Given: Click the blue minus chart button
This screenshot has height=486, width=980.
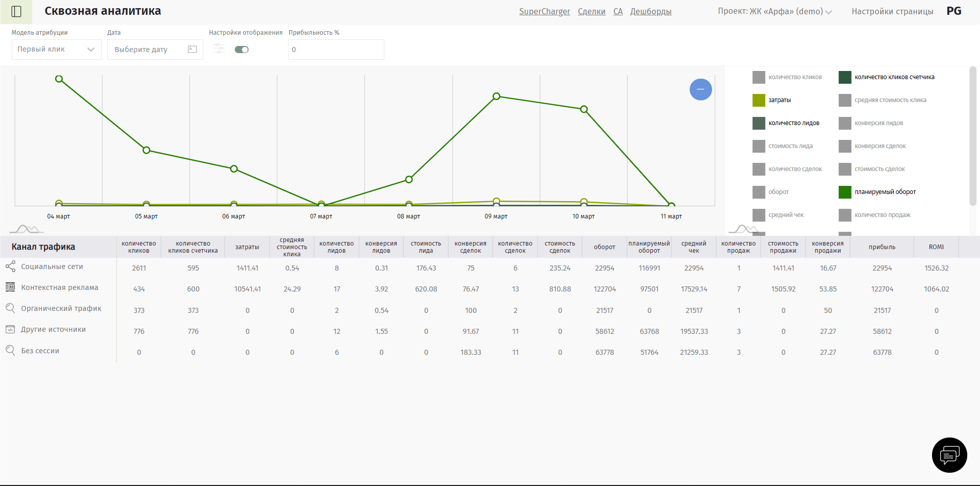Looking at the screenshot, I should [701, 89].
